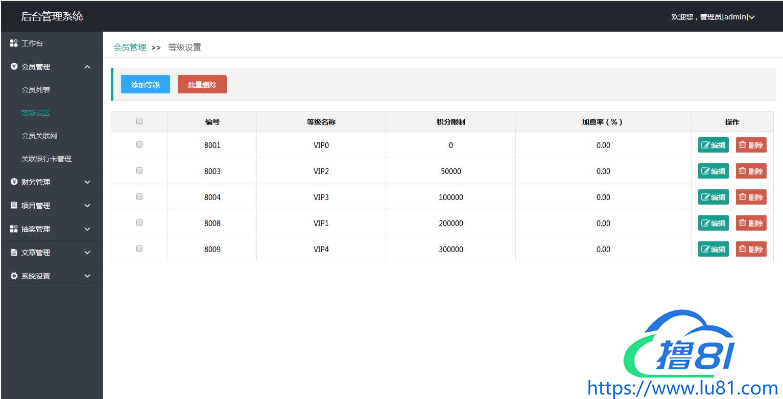The image size is (783, 399).
Task: Click the 财务管理 sidebar icon
Action: coord(14,182)
